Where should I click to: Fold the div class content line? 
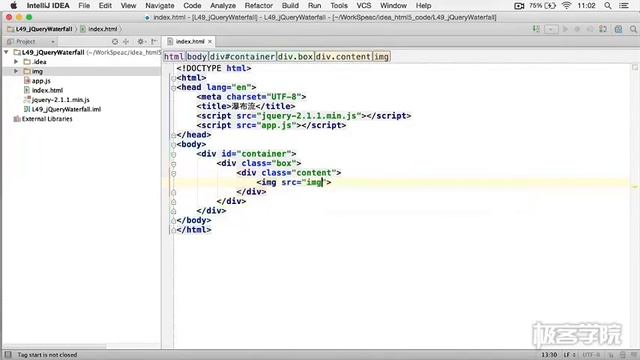(173, 173)
